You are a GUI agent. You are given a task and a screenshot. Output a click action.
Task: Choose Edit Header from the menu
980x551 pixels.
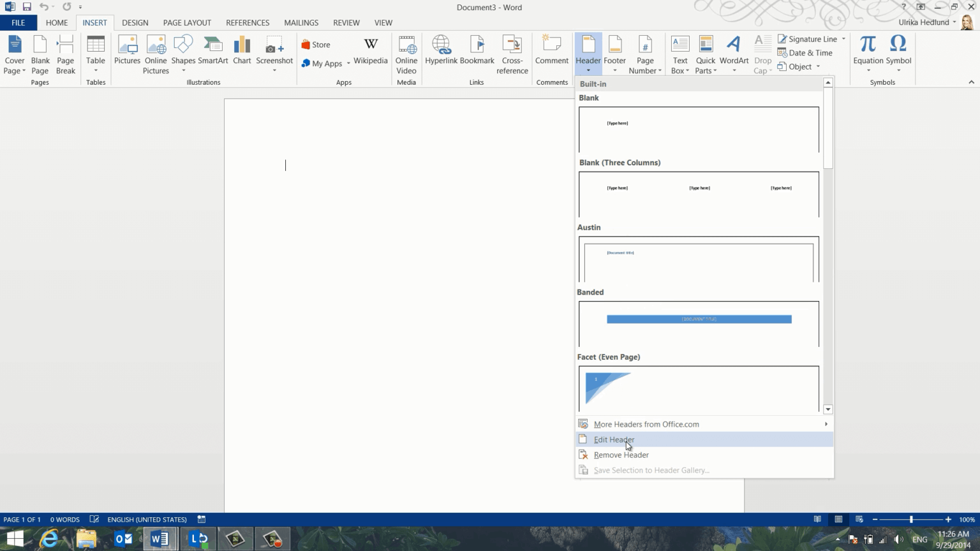tap(614, 439)
